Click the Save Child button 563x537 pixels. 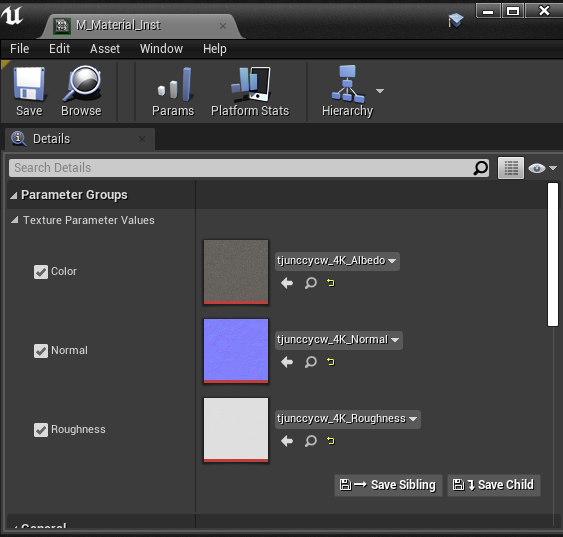coord(494,485)
